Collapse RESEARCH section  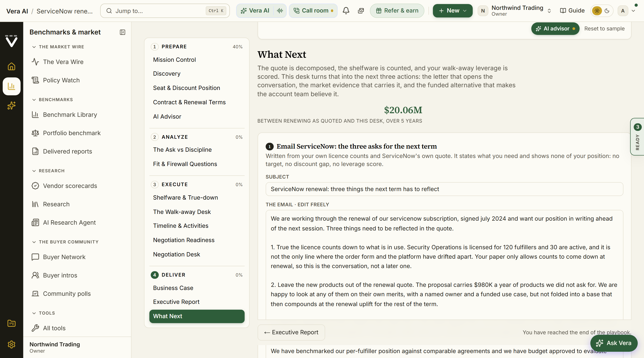point(48,171)
